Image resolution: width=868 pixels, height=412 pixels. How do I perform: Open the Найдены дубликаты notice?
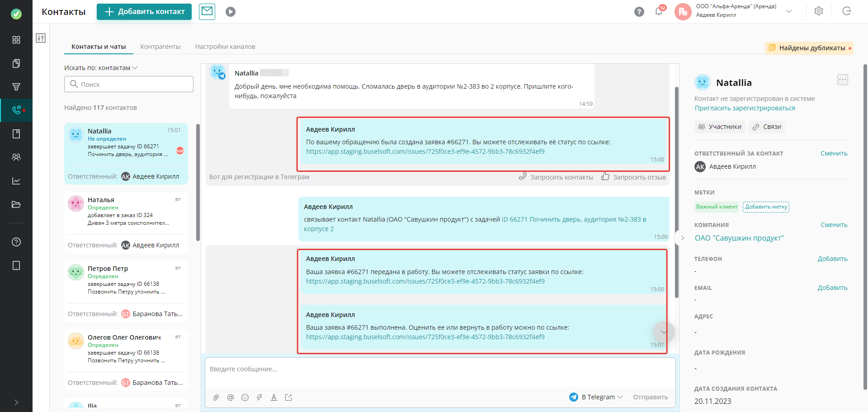[x=809, y=48]
